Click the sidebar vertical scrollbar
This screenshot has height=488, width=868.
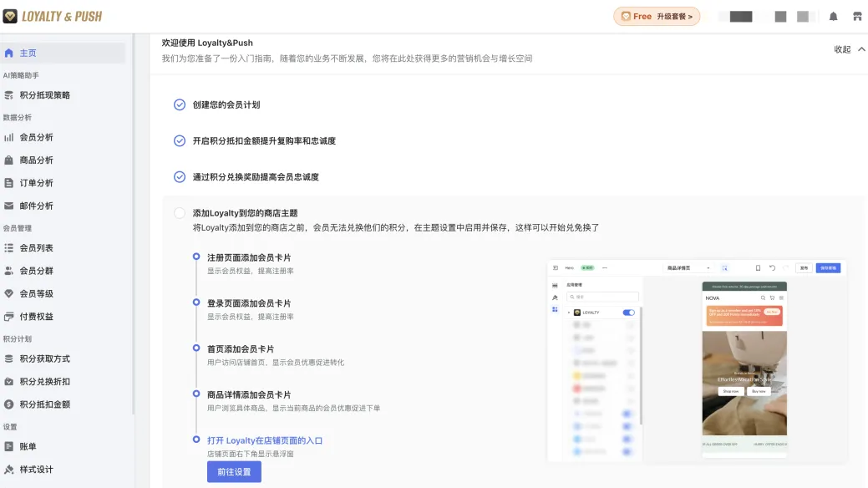pos(134,224)
